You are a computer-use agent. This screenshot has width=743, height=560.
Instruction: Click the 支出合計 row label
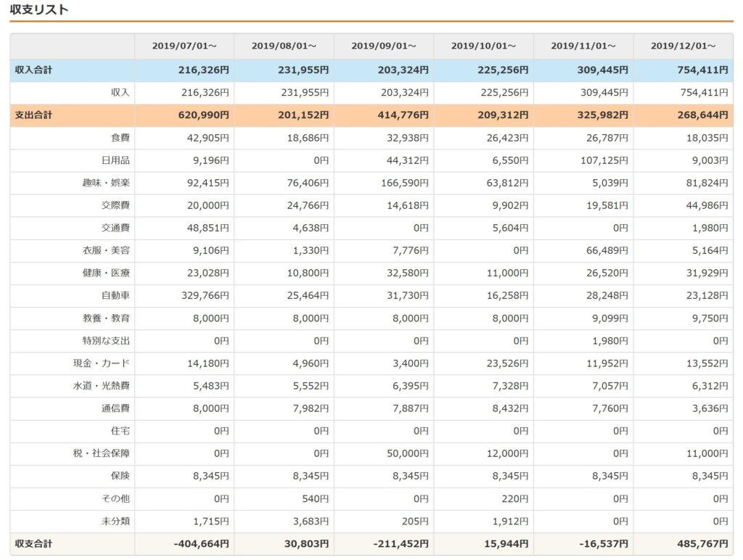33,115
